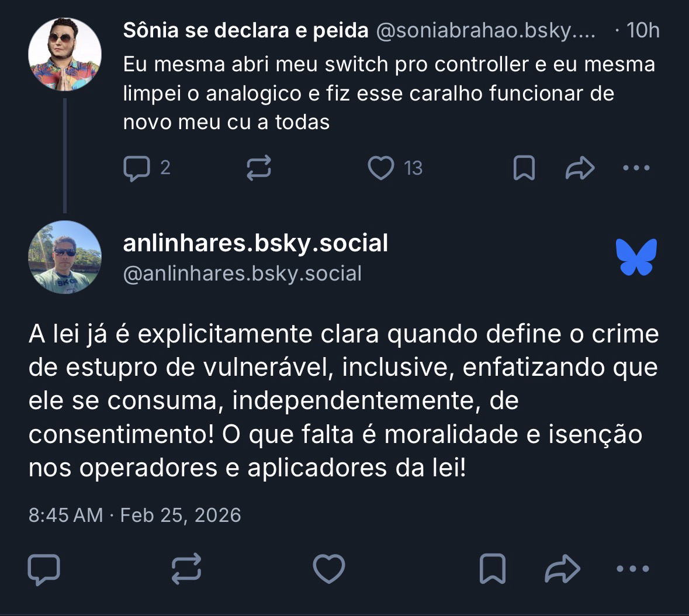Click the 8:45 AM Feb 25, 2026 timestamp
This screenshot has height=616, width=689.
135,515
